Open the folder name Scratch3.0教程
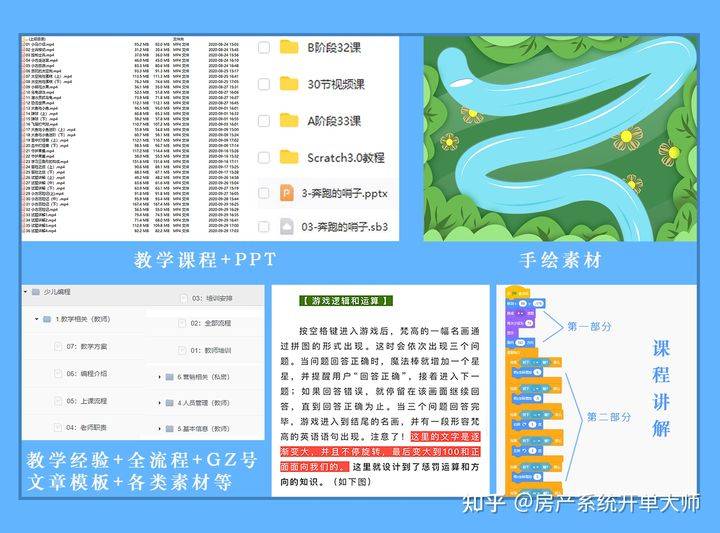 [x=346, y=157]
